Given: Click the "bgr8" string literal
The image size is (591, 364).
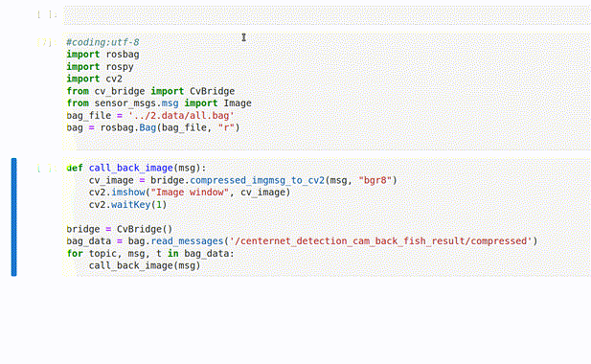Looking at the screenshot, I should [x=375, y=180].
